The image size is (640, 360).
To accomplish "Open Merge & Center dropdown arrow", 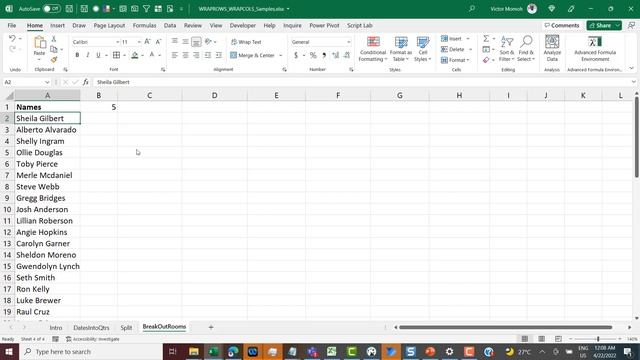I will point(280,55).
